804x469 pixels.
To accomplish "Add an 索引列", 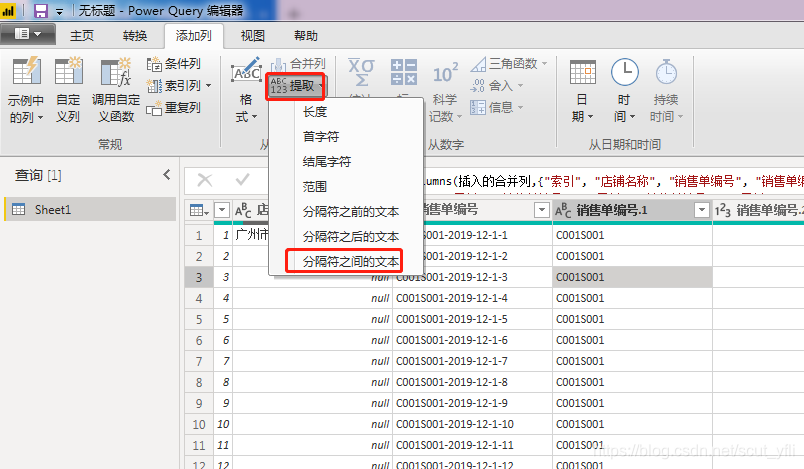I will 173,86.
